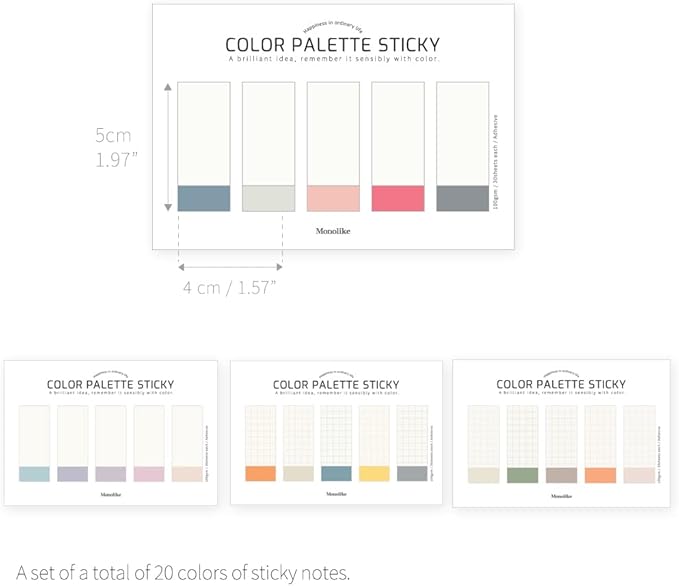Viewport: 679px width, 586px height.
Task: Click the caption about 20 colors of sticky notes
Action: pos(183,572)
